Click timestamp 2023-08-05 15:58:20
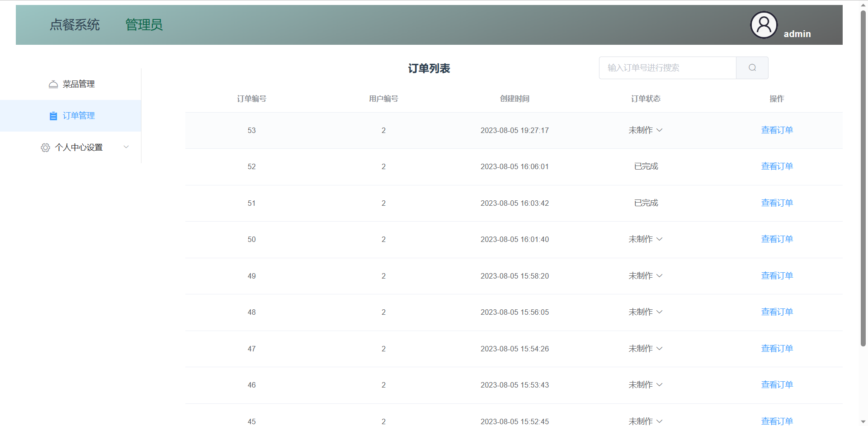This screenshot has width=868, height=426. [x=514, y=276]
